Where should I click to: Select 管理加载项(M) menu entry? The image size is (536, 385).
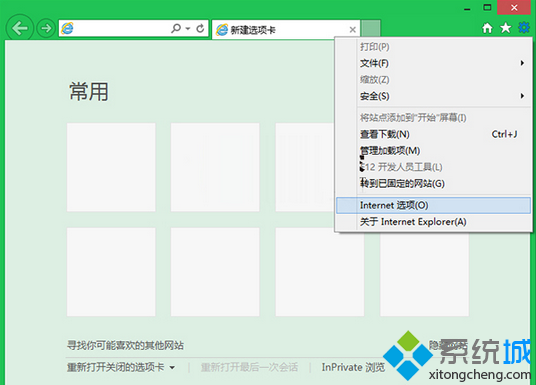pos(433,150)
